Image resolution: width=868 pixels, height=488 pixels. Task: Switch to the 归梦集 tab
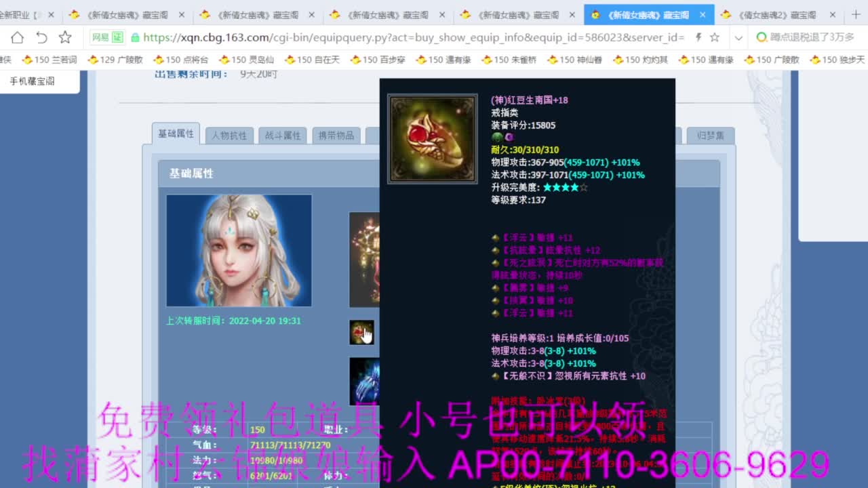(710, 136)
